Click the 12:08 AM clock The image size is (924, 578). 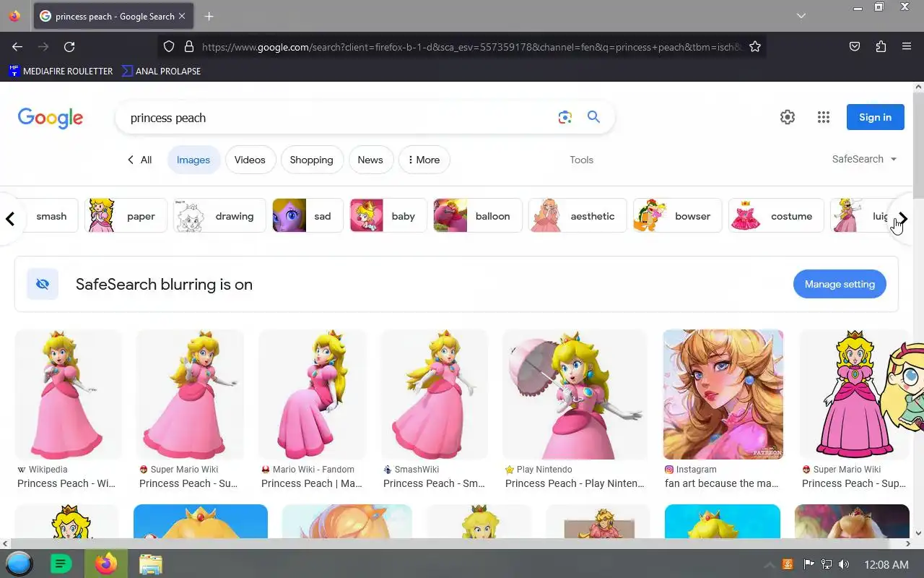886,564
